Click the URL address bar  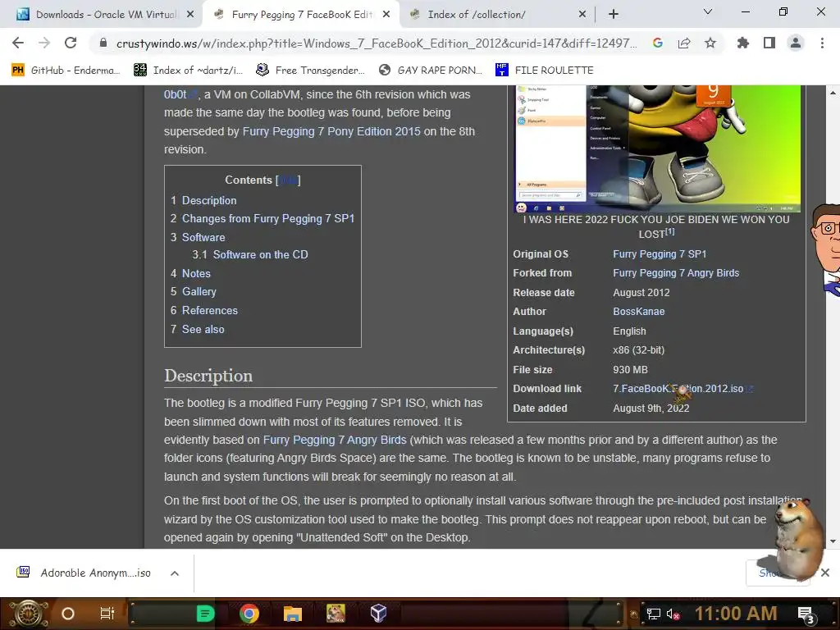point(377,43)
